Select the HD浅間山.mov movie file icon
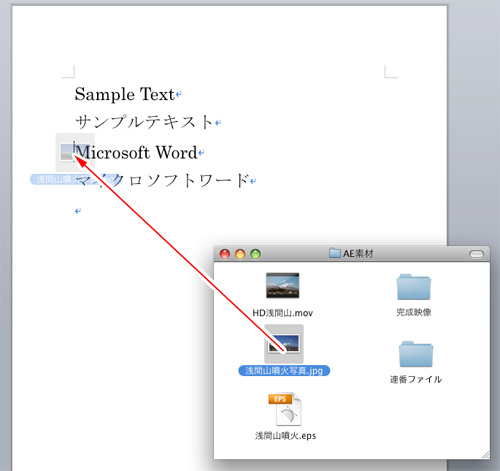This screenshot has width=500, height=471. coord(283,285)
